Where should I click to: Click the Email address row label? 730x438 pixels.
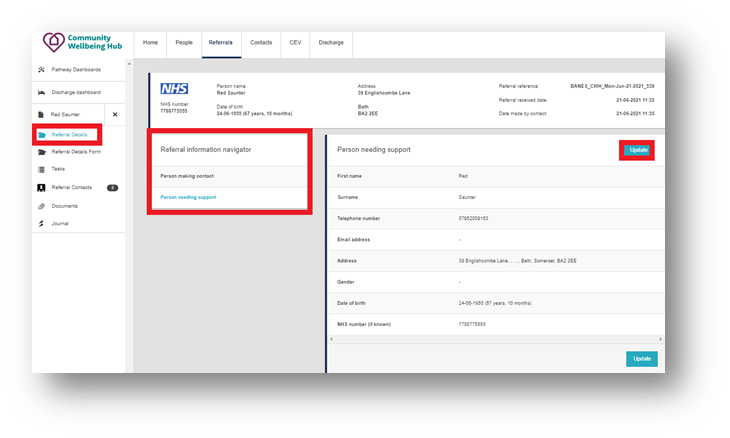pos(353,240)
